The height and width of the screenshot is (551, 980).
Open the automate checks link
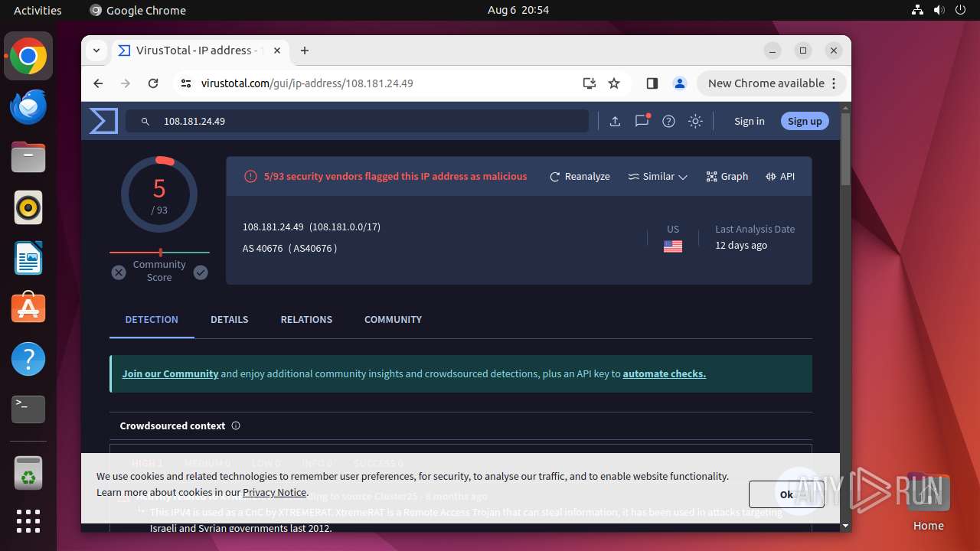point(665,373)
